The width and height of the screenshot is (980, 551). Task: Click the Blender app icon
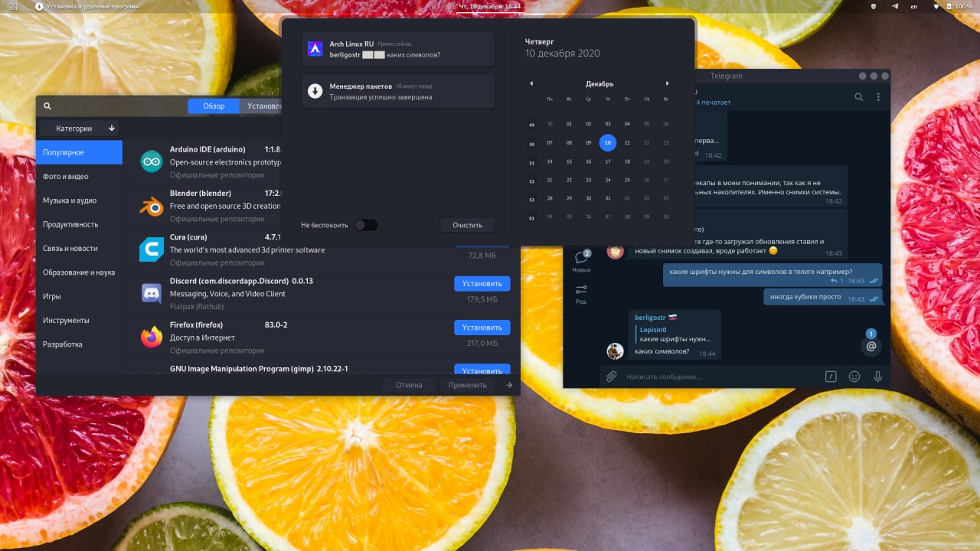pos(151,206)
